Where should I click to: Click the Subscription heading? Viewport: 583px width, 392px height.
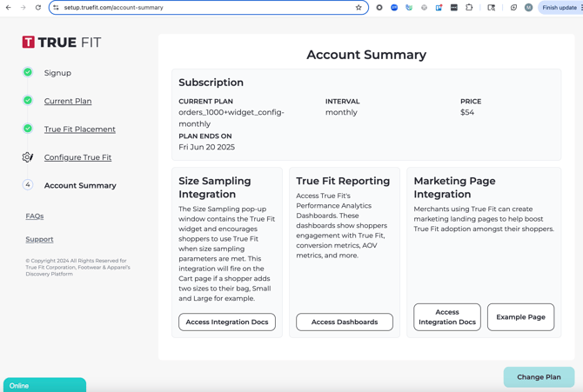coord(211,83)
